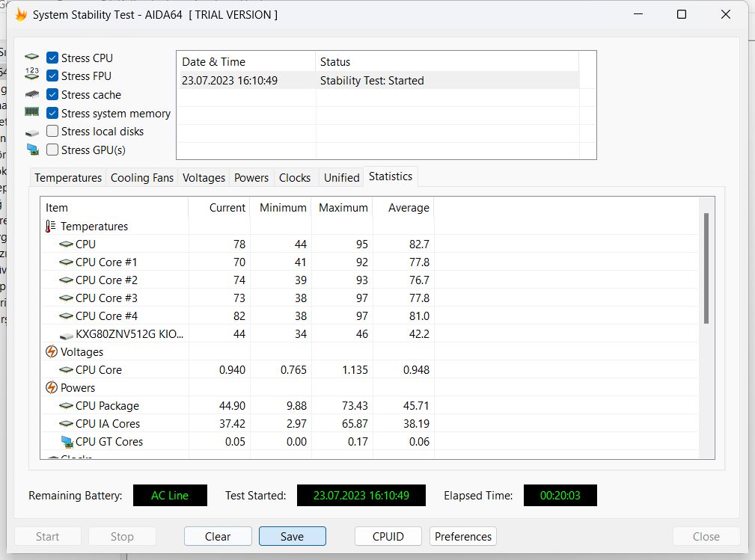The image size is (755, 560).
Task: Click the thermometer icon of Temperatures group
Action: click(51, 226)
